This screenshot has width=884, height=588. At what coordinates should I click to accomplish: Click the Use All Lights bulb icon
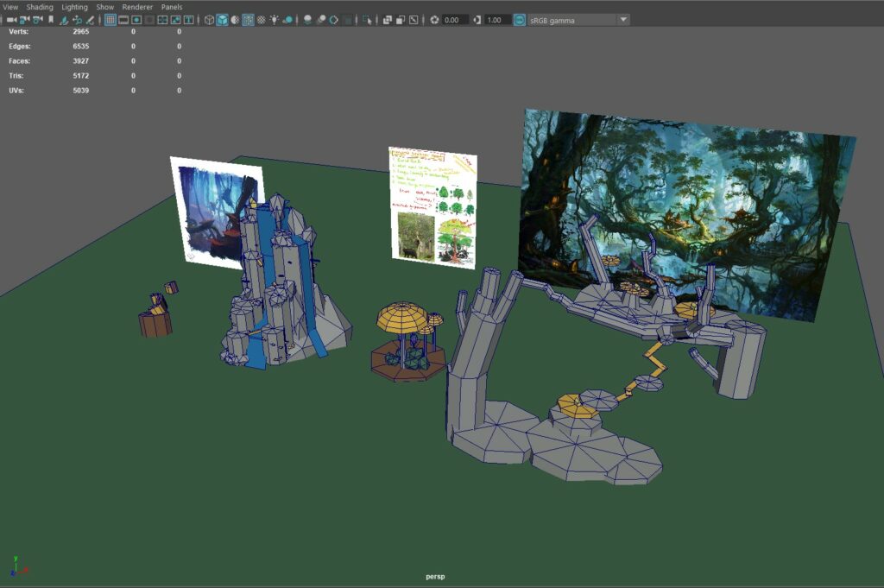[274, 20]
